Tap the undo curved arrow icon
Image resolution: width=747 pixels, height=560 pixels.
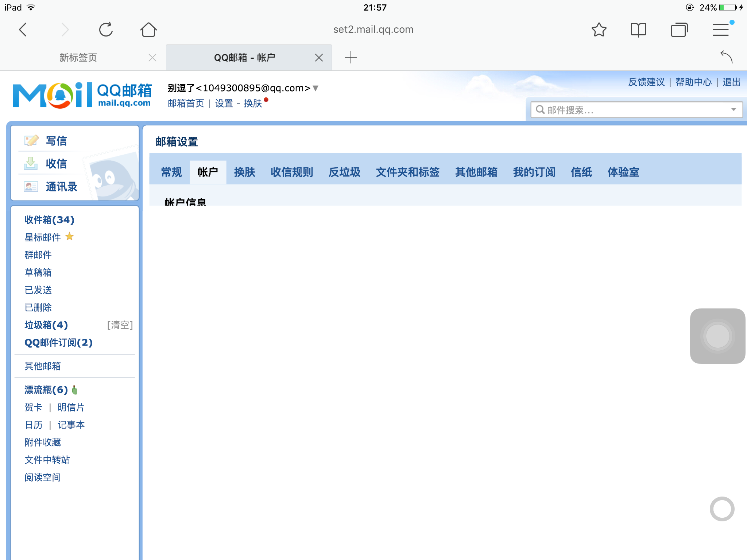(x=726, y=57)
